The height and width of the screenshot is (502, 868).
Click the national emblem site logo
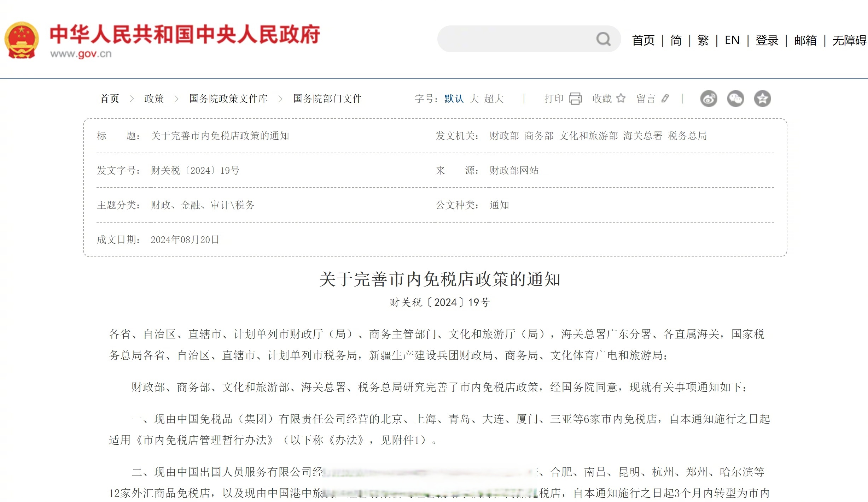click(22, 38)
